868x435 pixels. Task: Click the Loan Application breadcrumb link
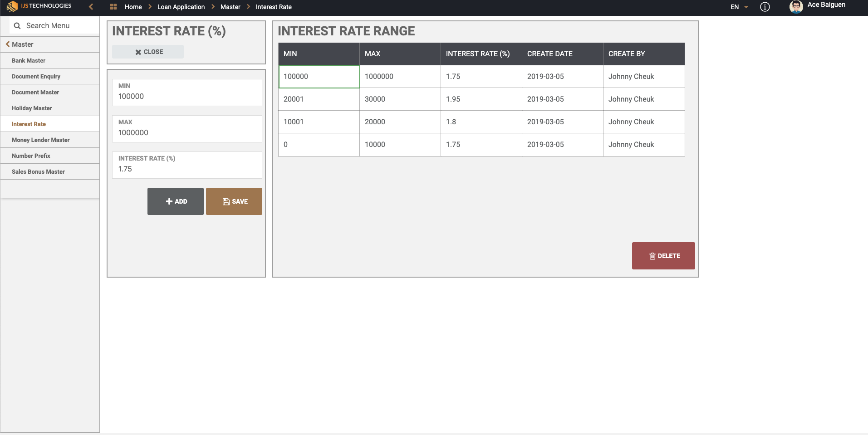(181, 7)
